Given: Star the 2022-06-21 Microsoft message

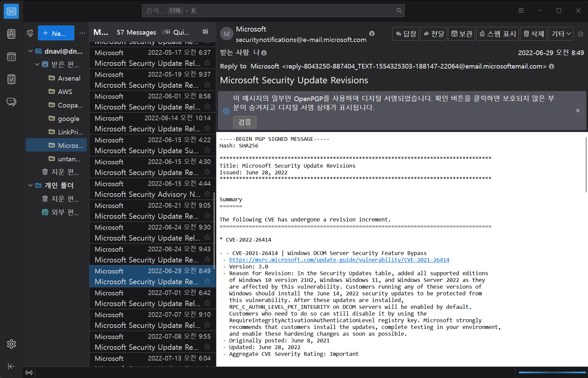Looking at the screenshot, I should click(207, 216).
